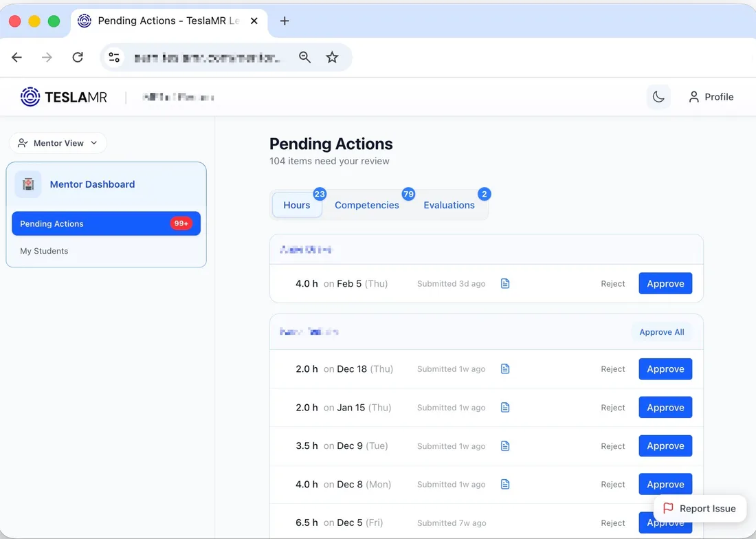Toggle dark mode with the moon icon
The height and width of the screenshot is (539, 756).
[x=658, y=97]
